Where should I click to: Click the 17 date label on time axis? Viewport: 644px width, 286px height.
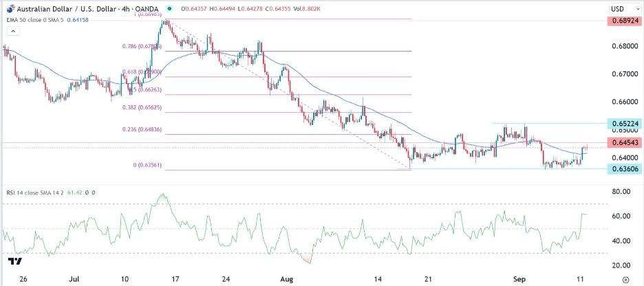175,278
